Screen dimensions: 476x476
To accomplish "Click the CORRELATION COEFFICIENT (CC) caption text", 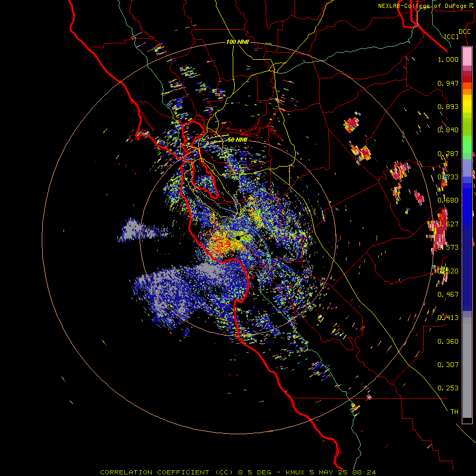I will pyautogui.click(x=167, y=472).
